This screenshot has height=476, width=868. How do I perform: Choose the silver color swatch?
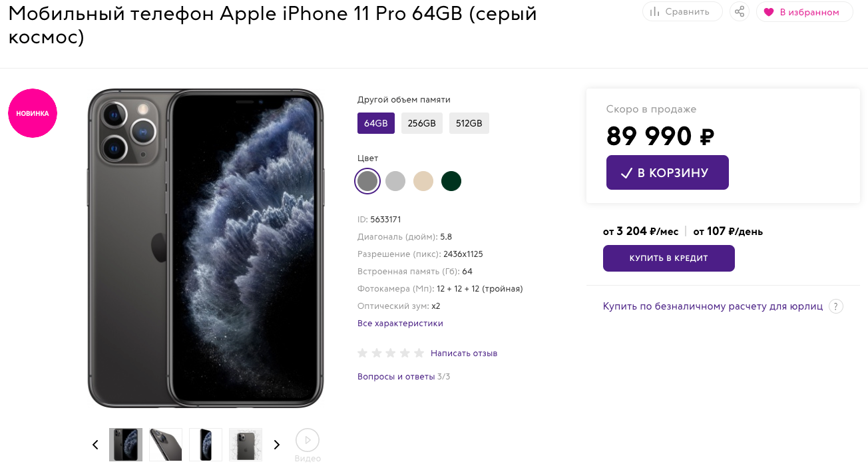[x=395, y=181]
